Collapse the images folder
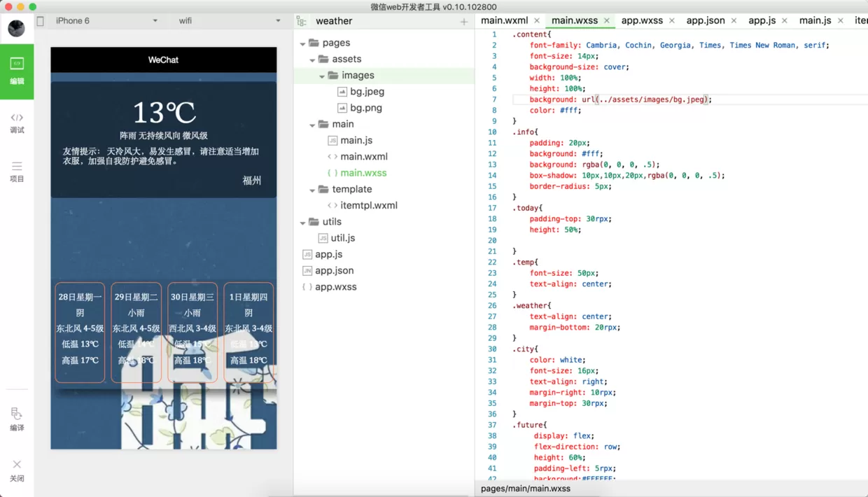Image resolution: width=868 pixels, height=497 pixels. coord(322,76)
